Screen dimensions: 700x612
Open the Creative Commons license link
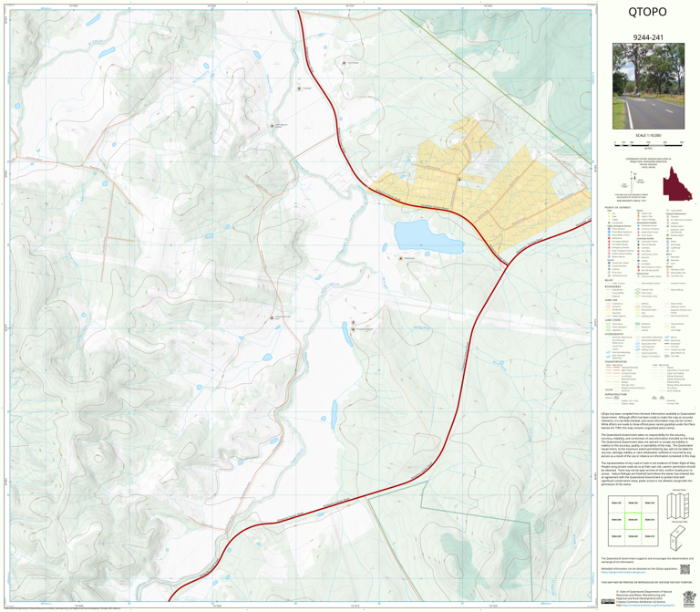point(648,606)
